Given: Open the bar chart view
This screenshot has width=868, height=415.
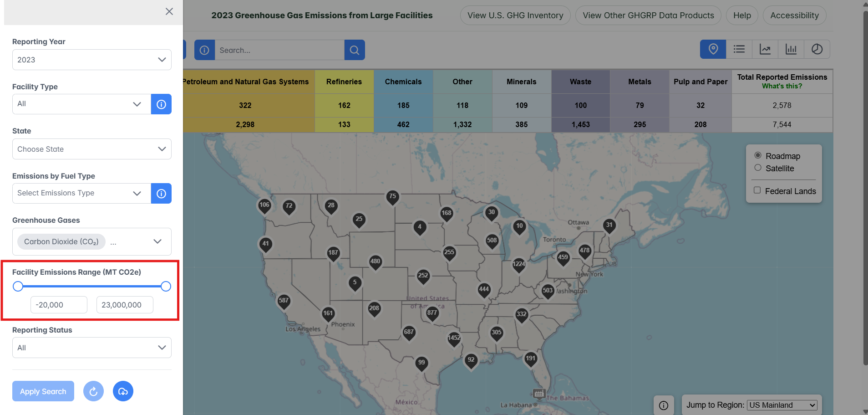Looking at the screenshot, I should point(791,49).
